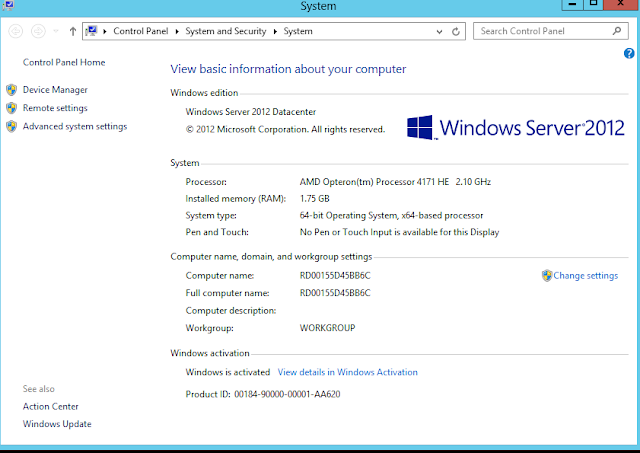Open Windows Update under See also
Image resolution: width=640 pixels, height=453 pixels.
(x=57, y=424)
